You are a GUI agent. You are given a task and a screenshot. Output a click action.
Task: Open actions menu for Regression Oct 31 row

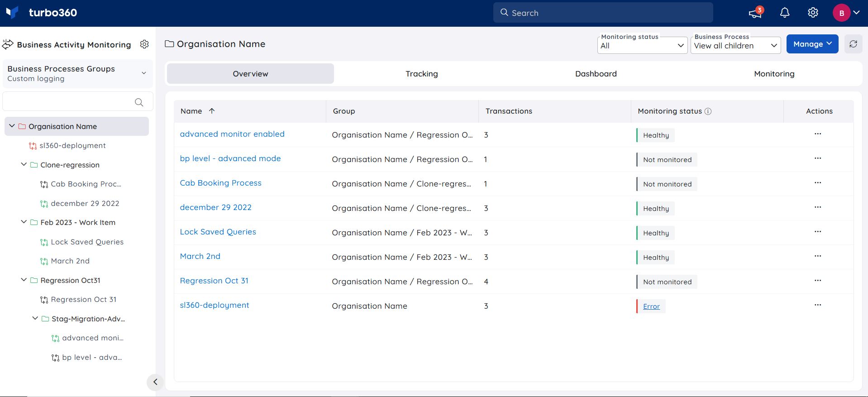coord(818,281)
